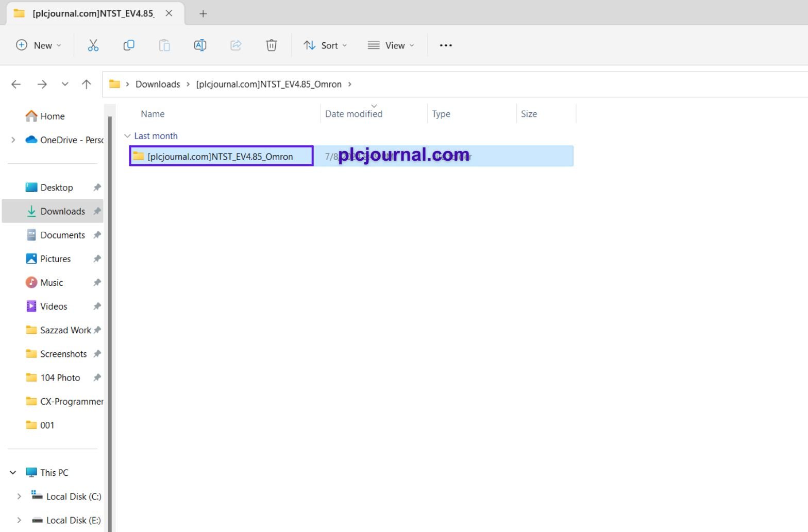Sort by the Name column header

(x=153, y=114)
